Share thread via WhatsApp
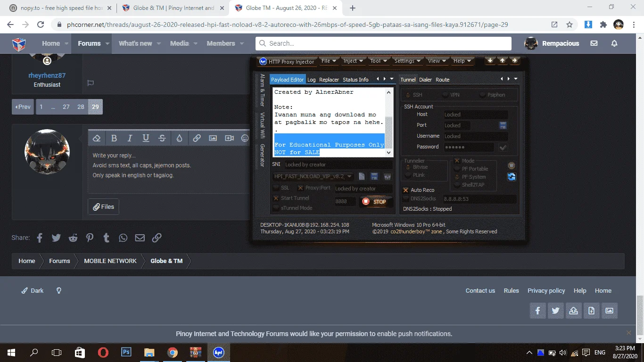The width and height of the screenshot is (644, 362). [123, 238]
